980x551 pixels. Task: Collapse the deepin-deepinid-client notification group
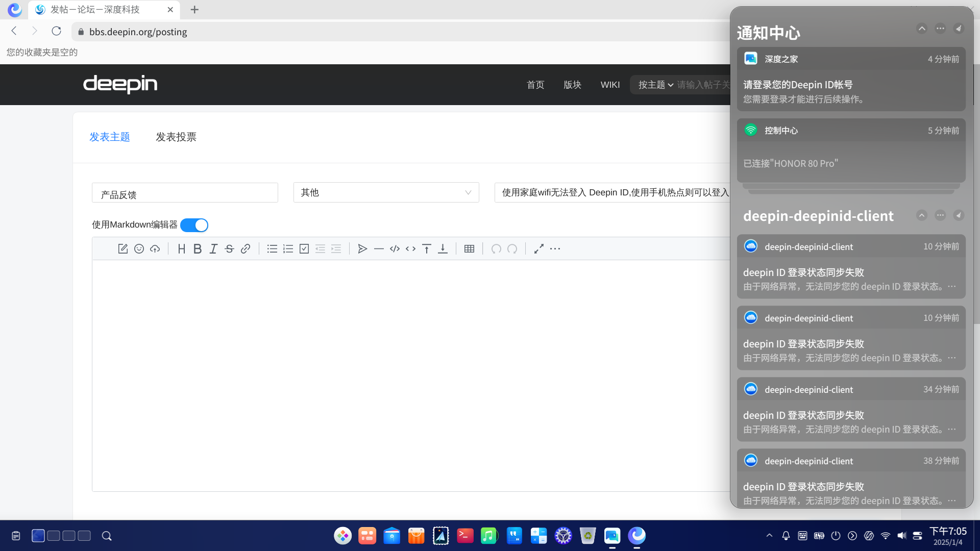tap(922, 215)
